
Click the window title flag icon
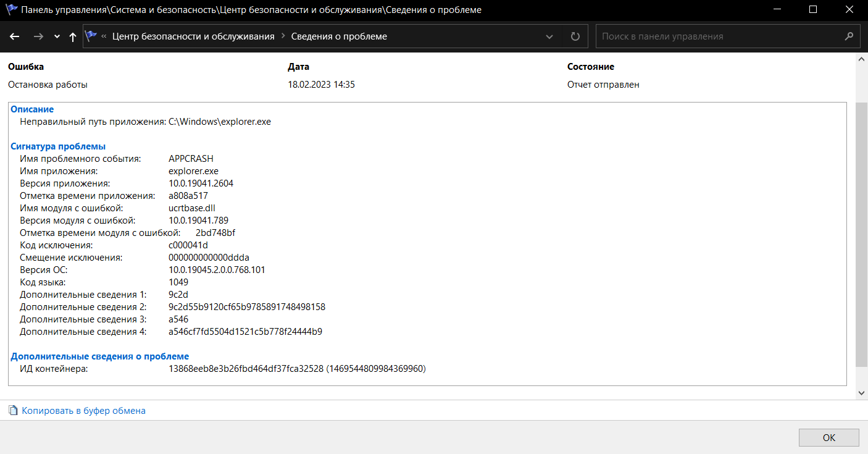(x=12, y=10)
